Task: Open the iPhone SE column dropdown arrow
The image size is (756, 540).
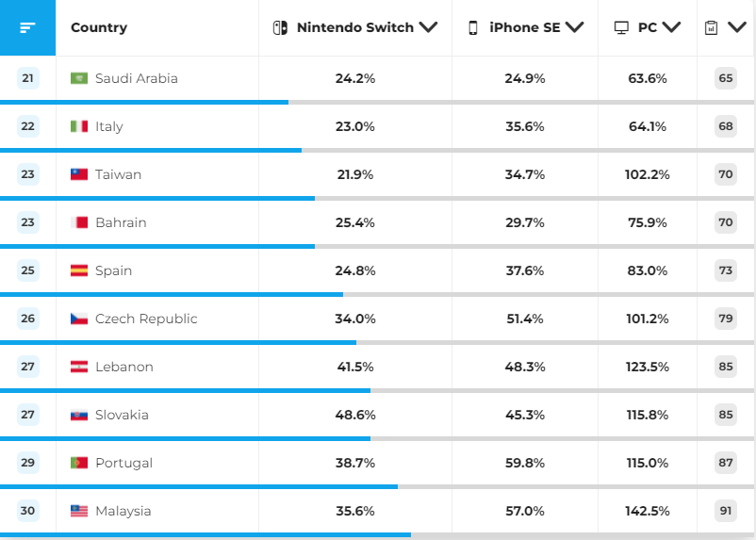Action: (574, 27)
